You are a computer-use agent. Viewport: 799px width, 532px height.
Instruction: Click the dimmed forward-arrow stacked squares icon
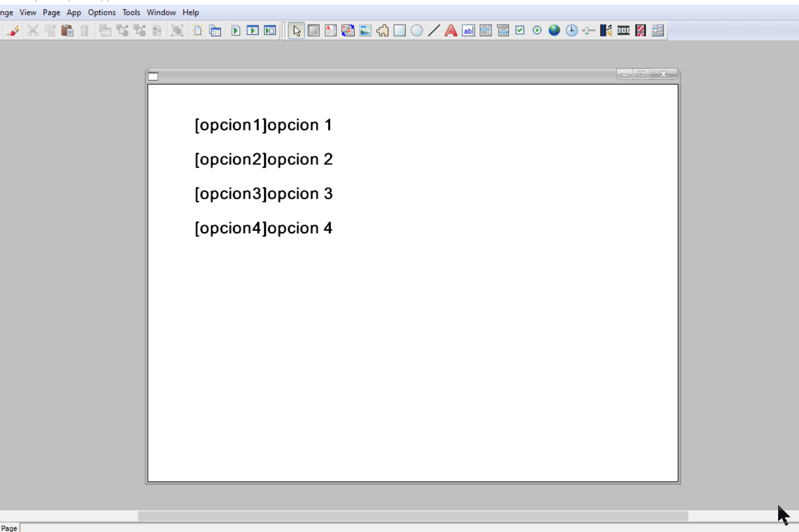(122, 30)
